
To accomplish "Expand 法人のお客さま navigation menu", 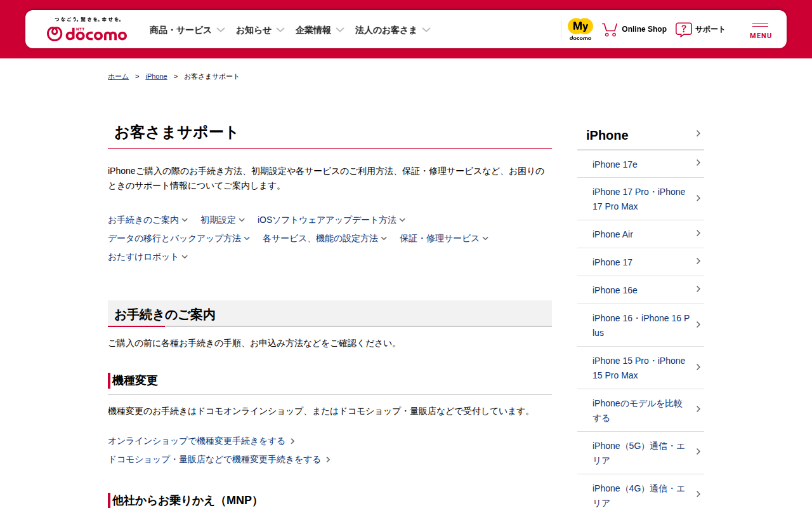I will 393,30.
